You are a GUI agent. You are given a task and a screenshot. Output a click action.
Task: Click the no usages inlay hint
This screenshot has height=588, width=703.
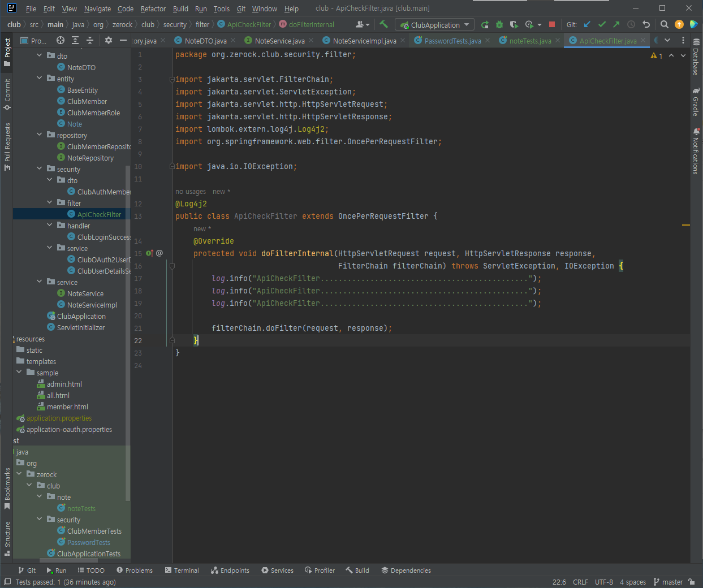191,192
